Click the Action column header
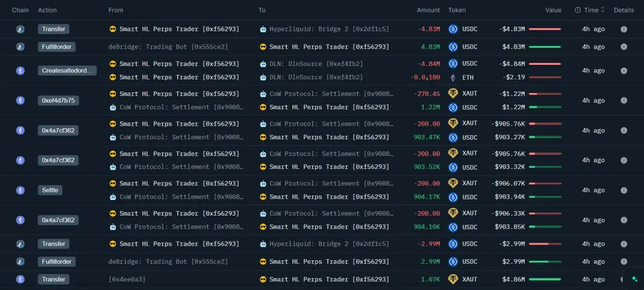The width and height of the screenshot is (644, 290). pos(47,10)
